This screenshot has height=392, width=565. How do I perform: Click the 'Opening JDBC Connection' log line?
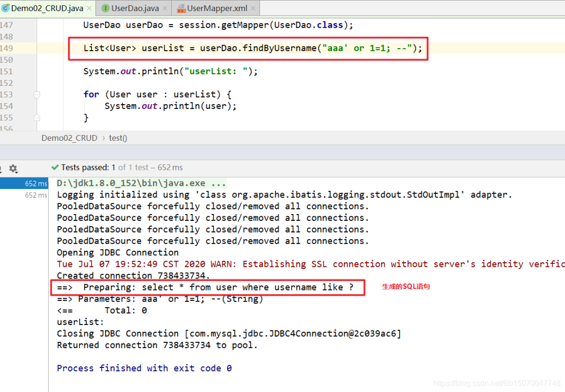pos(118,252)
